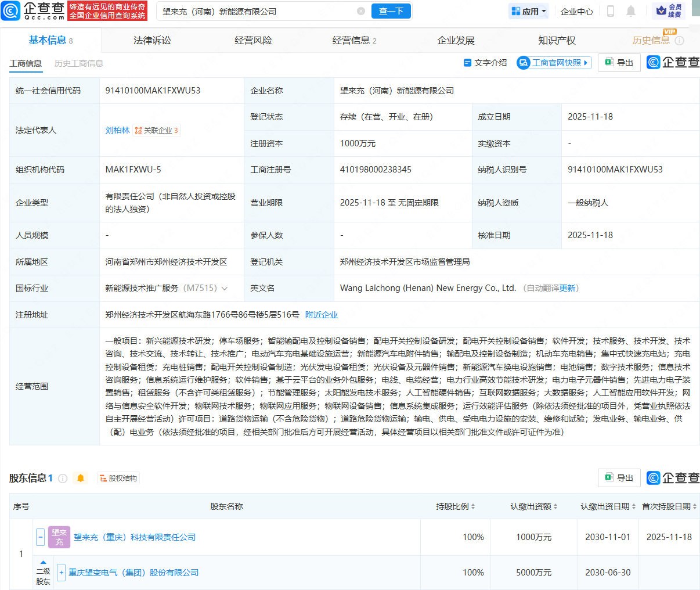This screenshot has width=700, height=590.
Task: Click the 查一下 search button
Action: point(391,11)
